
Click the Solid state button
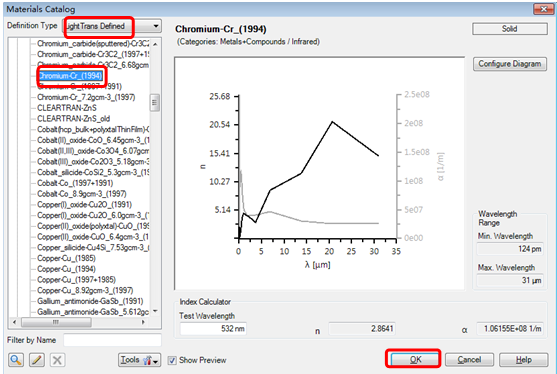pos(509,29)
